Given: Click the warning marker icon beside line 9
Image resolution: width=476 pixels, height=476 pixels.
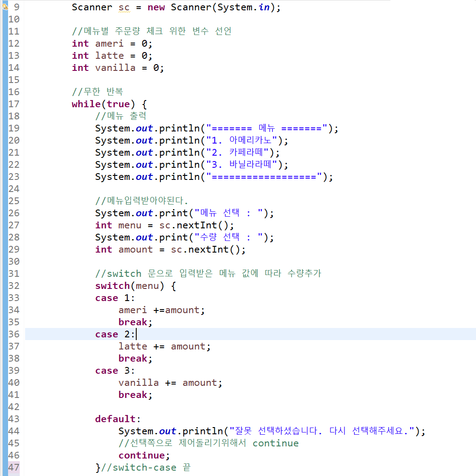Looking at the screenshot, I should click(x=5, y=6).
